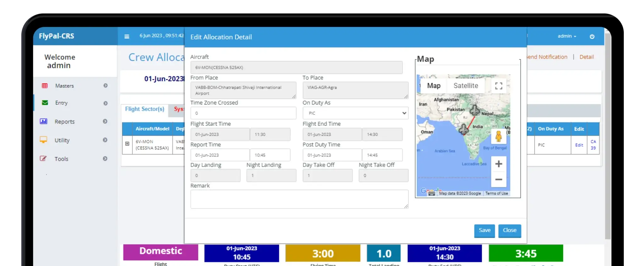The height and width of the screenshot is (266, 644).
Task: Switch map to Satellite view
Action: [x=465, y=86]
